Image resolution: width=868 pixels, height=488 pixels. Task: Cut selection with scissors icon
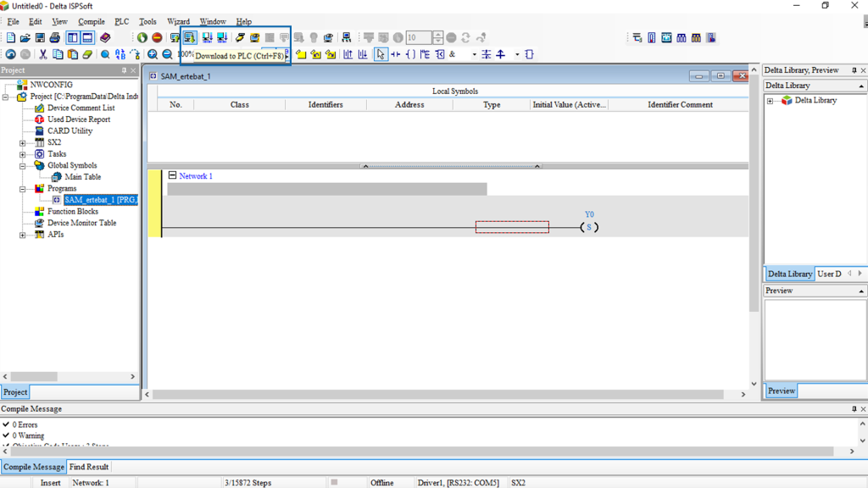(42, 54)
